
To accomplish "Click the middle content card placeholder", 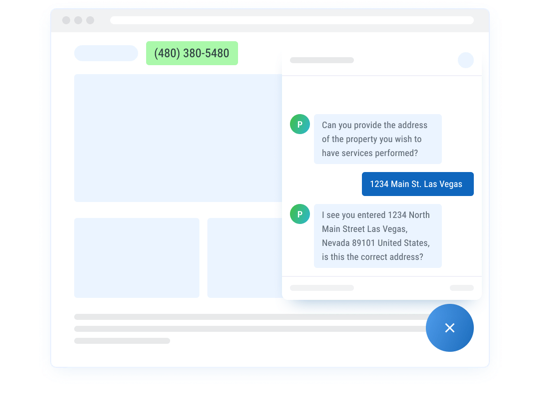I will 245,258.
